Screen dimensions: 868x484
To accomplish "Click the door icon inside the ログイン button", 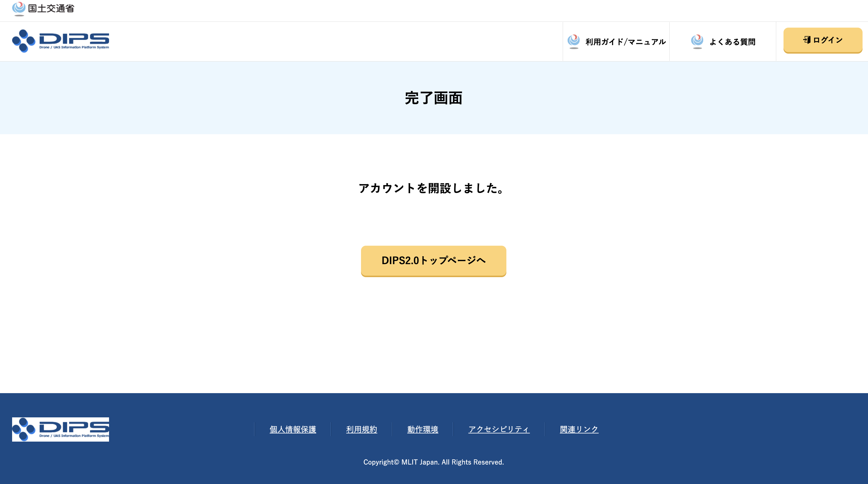I will (807, 40).
